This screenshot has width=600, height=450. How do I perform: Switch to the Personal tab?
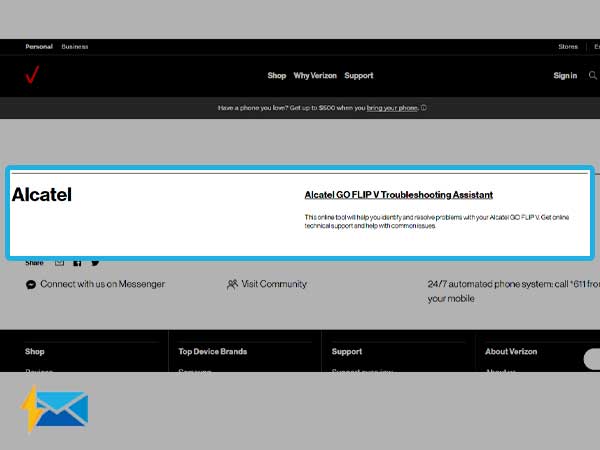point(39,47)
